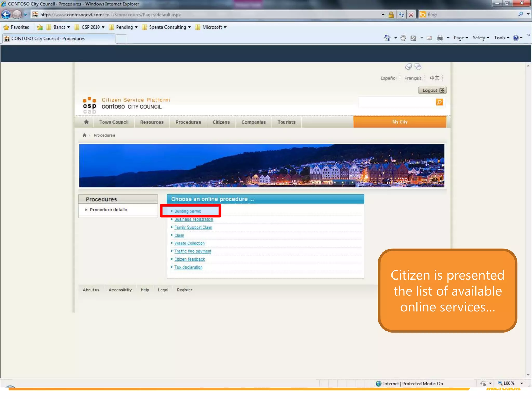Click the Register footer link
The height and width of the screenshot is (399, 532).
tap(184, 290)
